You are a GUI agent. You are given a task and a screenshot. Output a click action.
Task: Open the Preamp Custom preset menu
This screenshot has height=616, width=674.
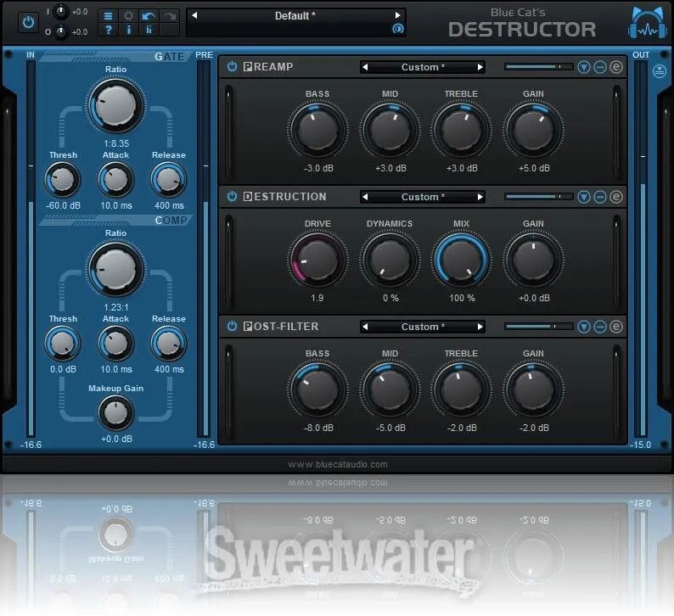[423, 67]
